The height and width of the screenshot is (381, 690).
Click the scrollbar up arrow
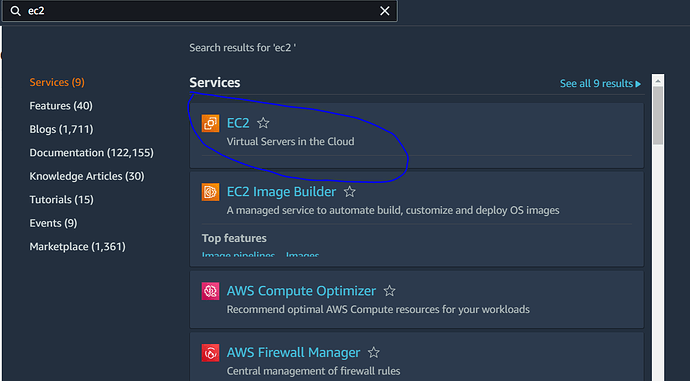[658, 81]
